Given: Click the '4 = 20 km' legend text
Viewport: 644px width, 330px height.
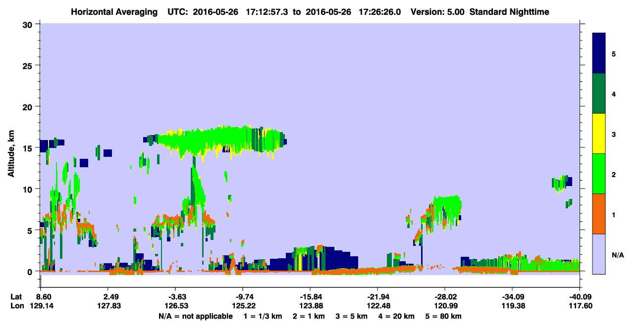Looking at the screenshot, I should tap(396, 316).
